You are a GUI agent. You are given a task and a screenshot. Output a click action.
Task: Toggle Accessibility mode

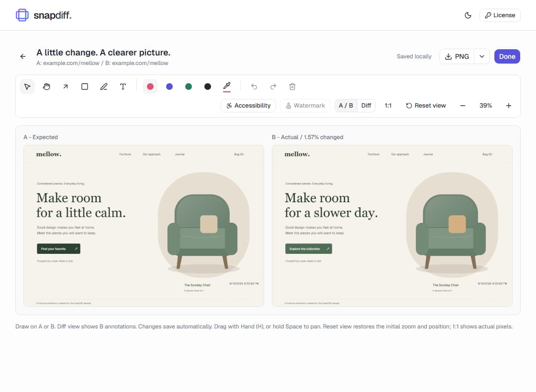click(248, 106)
